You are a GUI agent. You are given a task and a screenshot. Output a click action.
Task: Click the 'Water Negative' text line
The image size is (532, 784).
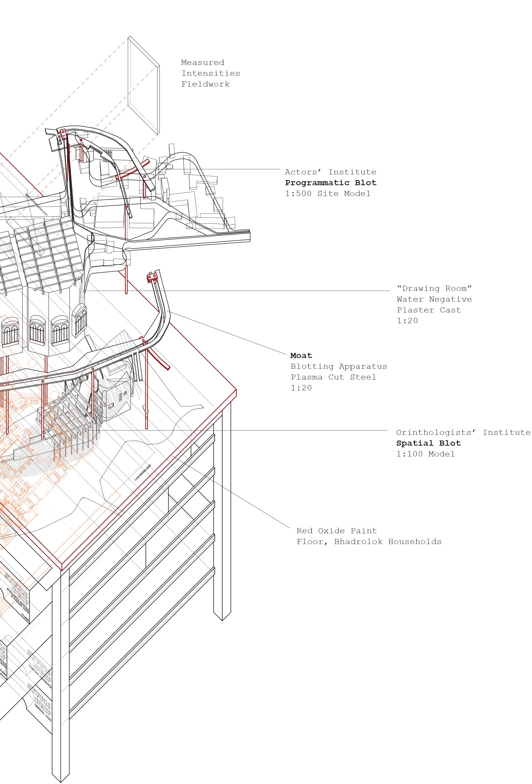point(434,299)
